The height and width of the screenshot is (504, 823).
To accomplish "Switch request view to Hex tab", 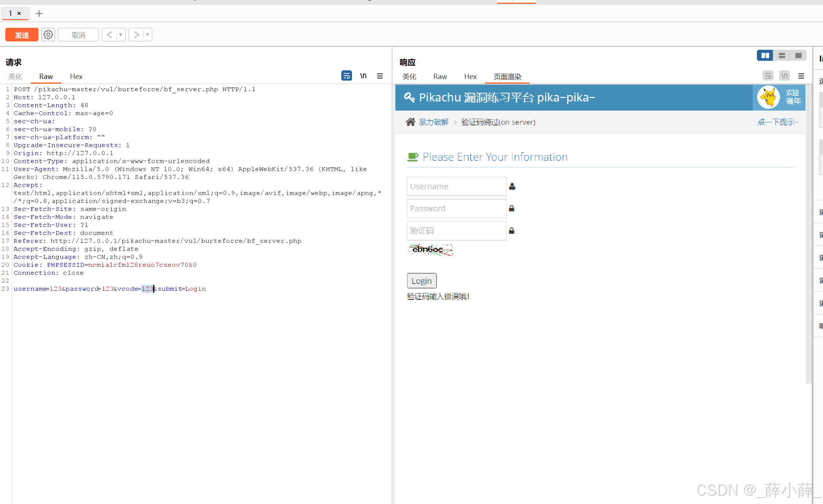I will (76, 76).
